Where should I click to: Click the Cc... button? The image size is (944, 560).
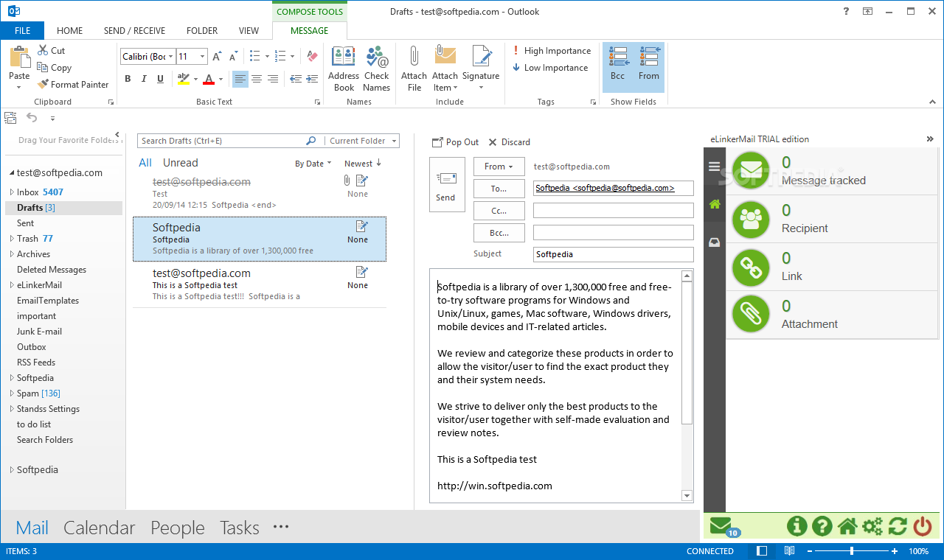(499, 211)
